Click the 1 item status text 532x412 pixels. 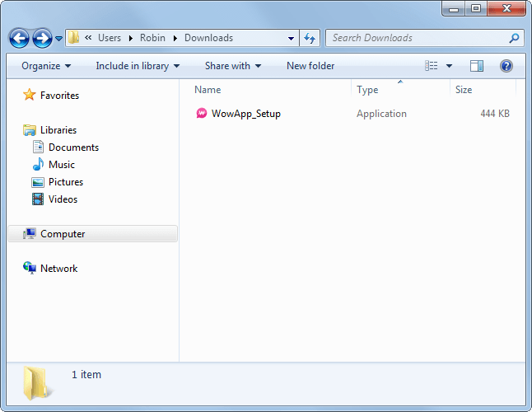(86, 374)
